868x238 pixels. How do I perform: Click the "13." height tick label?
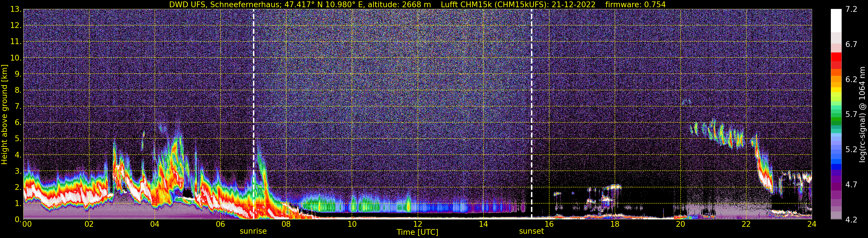[16, 10]
